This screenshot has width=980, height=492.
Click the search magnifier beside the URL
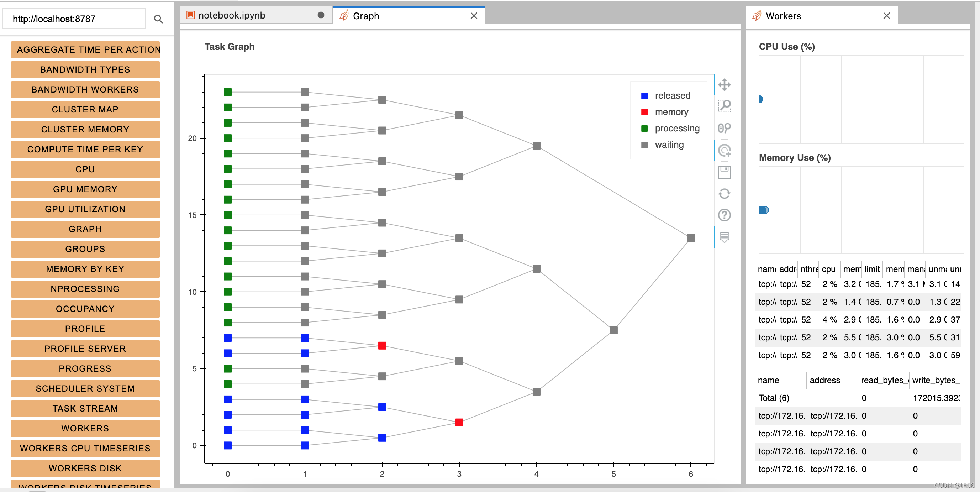(x=158, y=19)
